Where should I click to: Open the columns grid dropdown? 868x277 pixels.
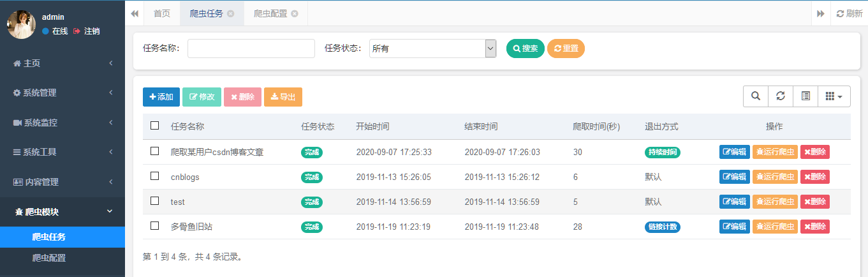[x=834, y=96]
